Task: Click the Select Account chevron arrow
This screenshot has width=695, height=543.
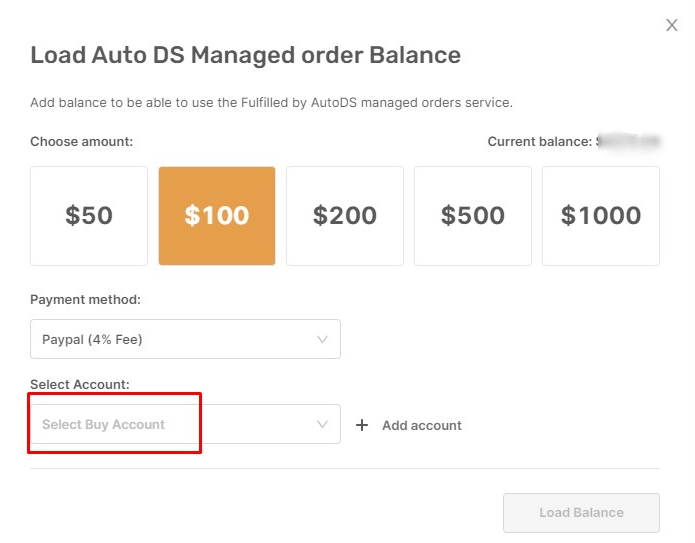Action: [x=322, y=424]
